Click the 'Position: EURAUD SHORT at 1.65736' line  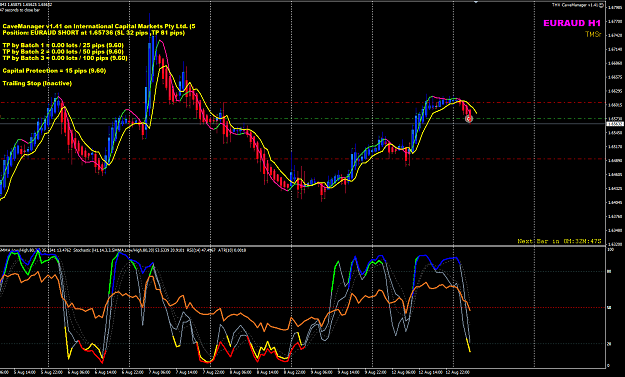tap(94, 33)
